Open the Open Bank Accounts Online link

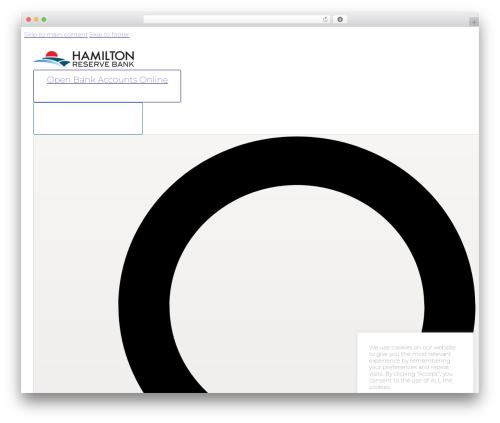[x=107, y=80]
